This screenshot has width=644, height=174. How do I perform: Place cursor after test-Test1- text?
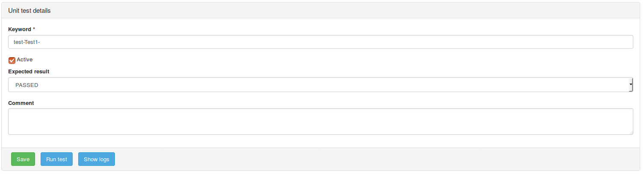click(41, 42)
